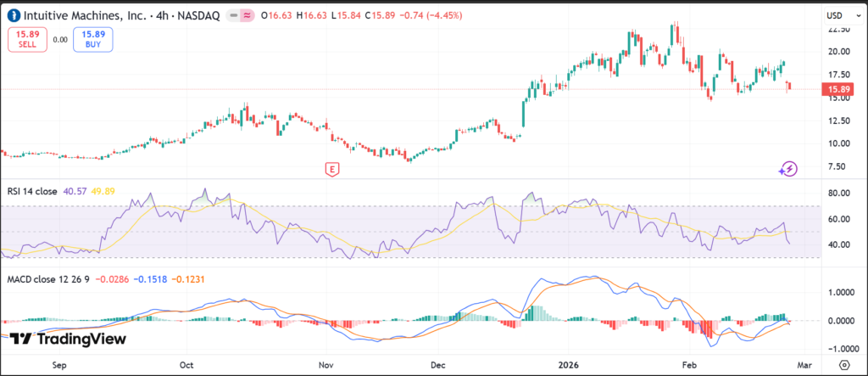Open chart settings gear at bottom right
Viewport: 868px width, 376px height.
click(x=843, y=363)
